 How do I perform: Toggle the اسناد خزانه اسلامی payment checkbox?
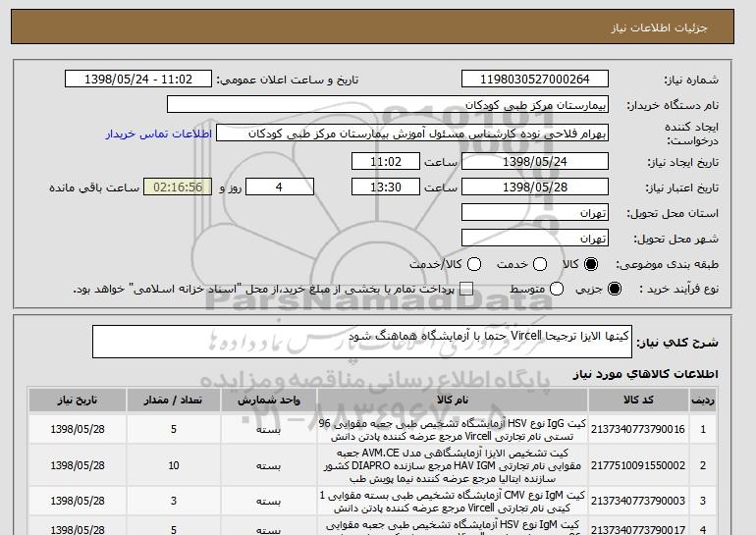466,289
